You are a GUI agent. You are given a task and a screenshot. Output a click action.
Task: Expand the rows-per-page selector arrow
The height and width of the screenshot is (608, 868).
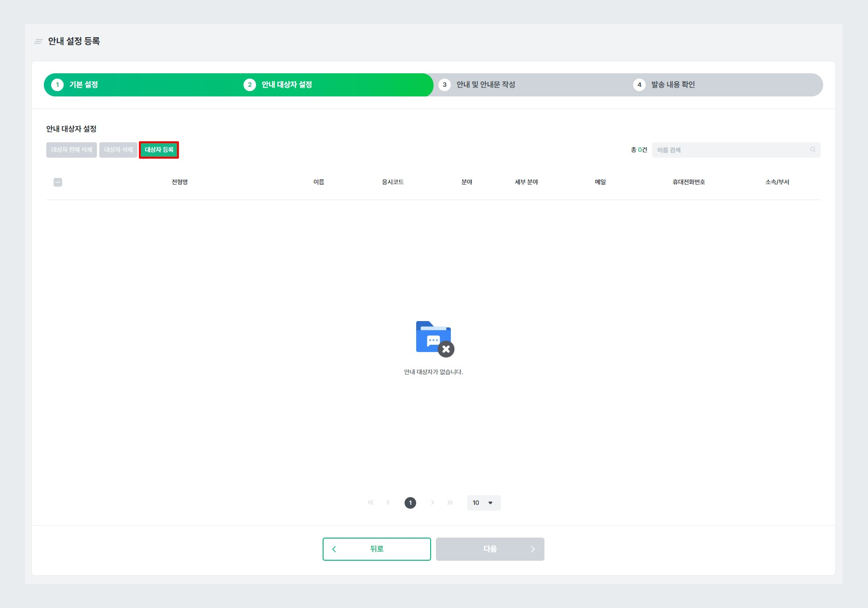click(x=490, y=502)
